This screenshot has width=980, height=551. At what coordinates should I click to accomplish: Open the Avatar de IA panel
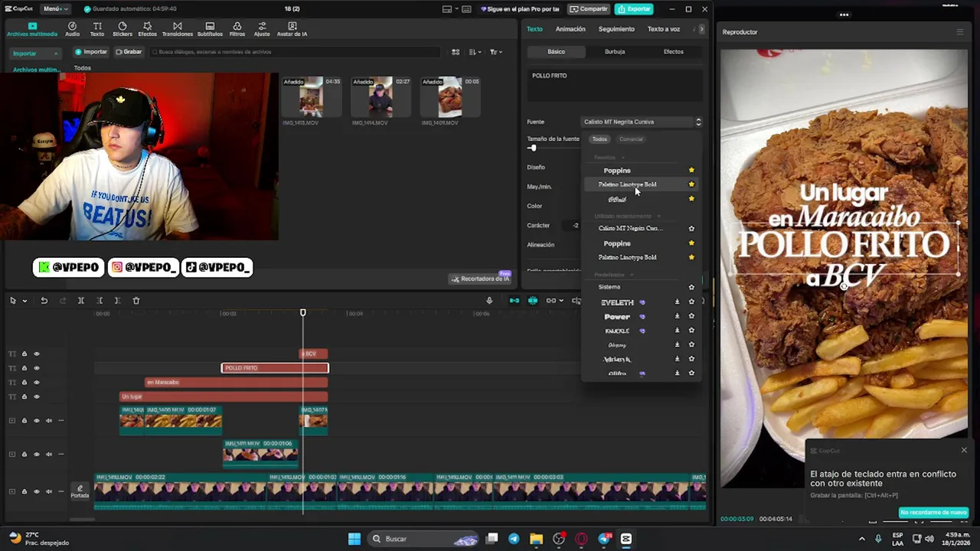click(x=292, y=29)
